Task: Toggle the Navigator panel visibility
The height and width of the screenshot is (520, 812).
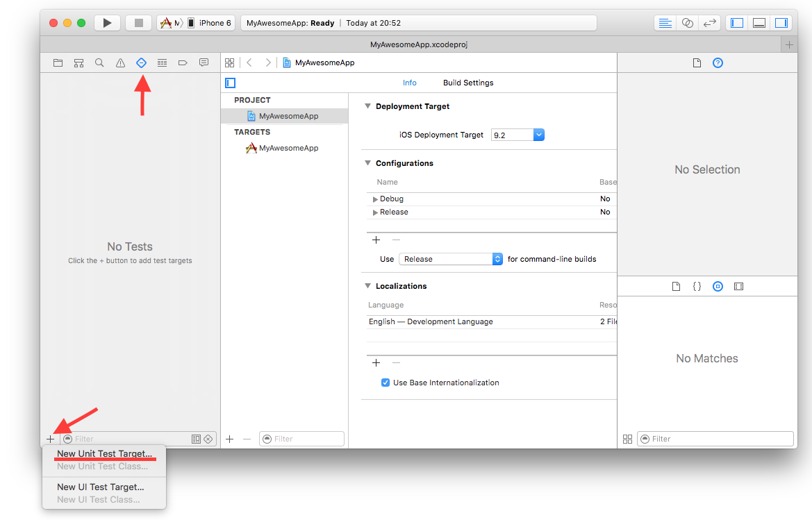Action: [x=737, y=23]
